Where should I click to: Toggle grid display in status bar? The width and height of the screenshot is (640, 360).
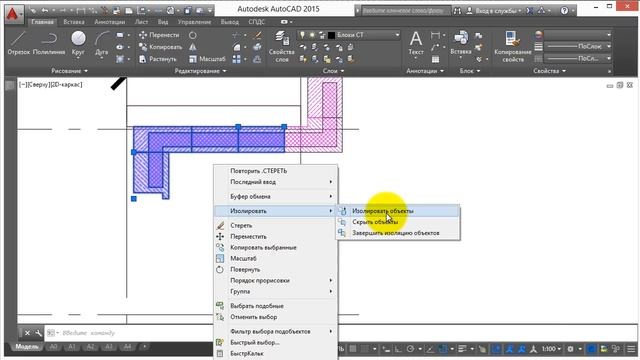(353, 349)
